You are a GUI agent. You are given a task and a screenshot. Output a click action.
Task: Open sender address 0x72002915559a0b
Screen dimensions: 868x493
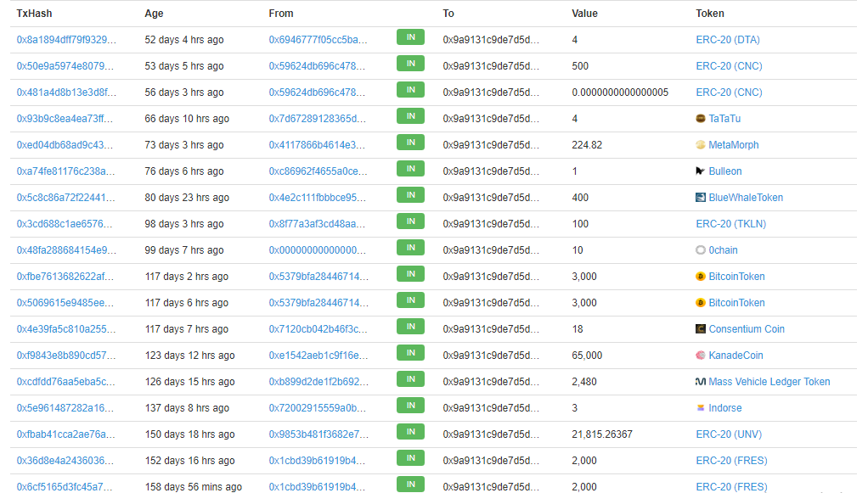pyautogui.click(x=317, y=408)
